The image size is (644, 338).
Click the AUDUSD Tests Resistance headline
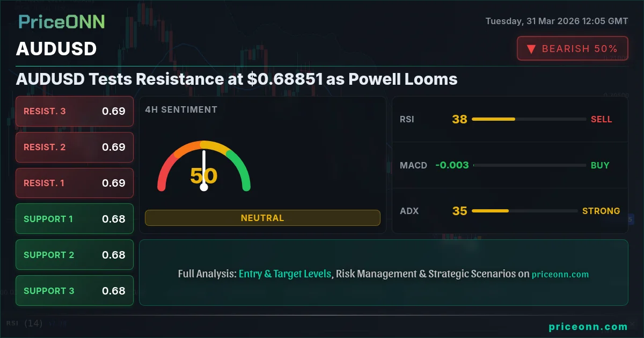[237, 79]
